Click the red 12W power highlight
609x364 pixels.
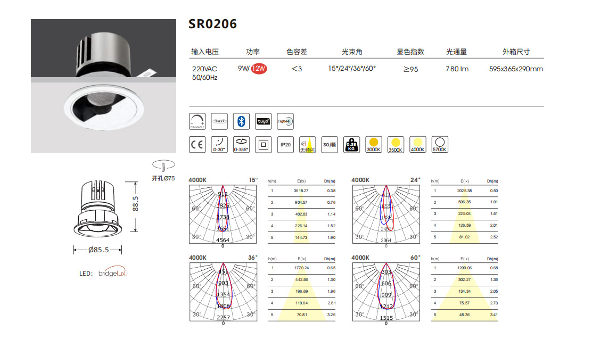pos(259,69)
